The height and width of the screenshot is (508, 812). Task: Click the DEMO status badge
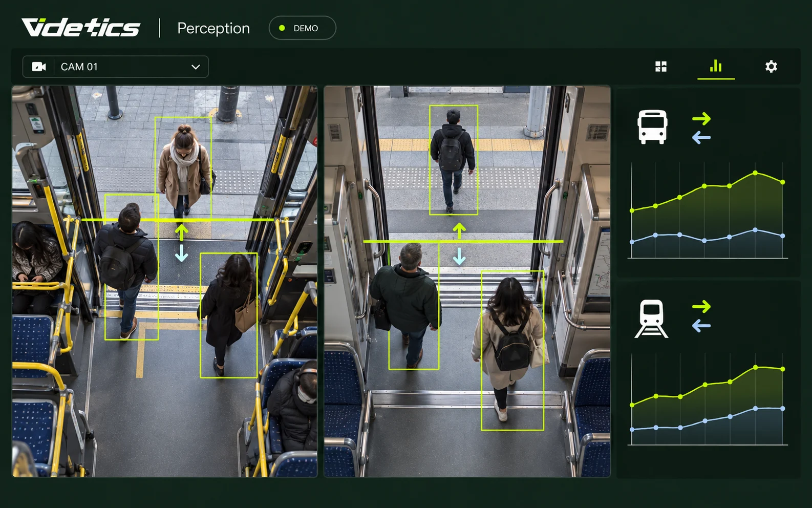pos(302,28)
